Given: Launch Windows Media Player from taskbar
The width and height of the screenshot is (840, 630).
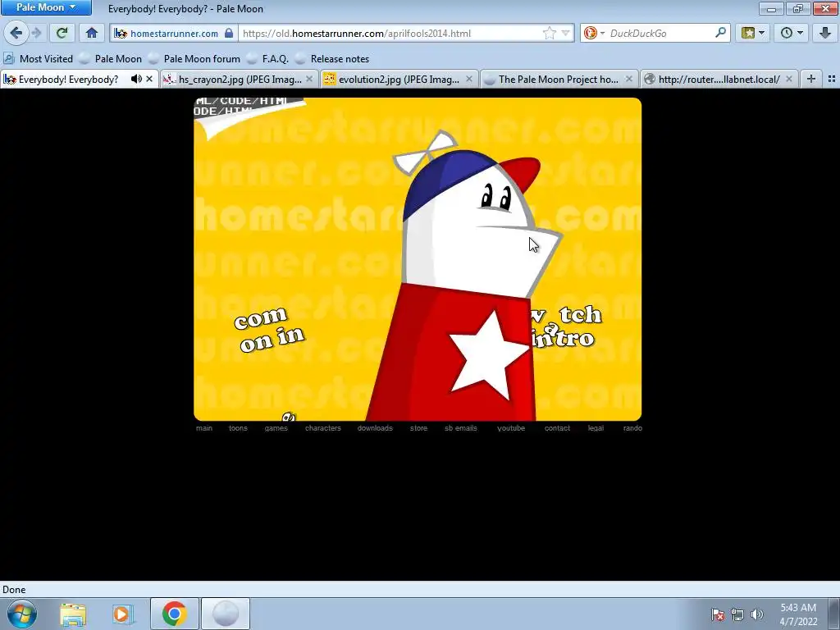Looking at the screenshot, I should point(122,614).
